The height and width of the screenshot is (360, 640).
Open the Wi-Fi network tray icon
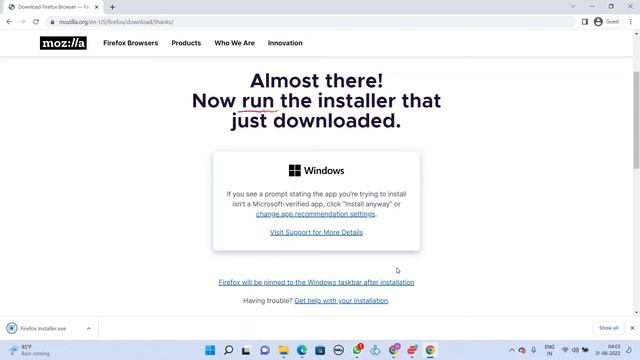pyautogui.click(x=565, y=350)
